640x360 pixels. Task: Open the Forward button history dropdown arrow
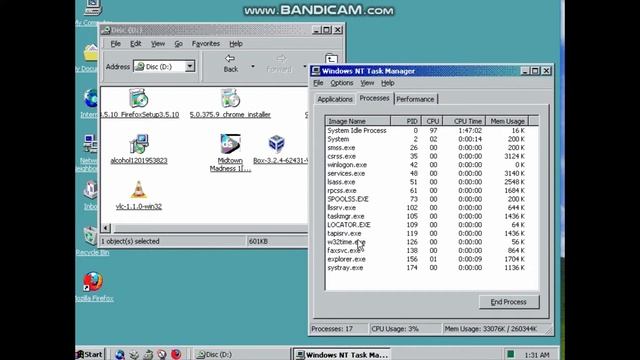coord(304,66)
